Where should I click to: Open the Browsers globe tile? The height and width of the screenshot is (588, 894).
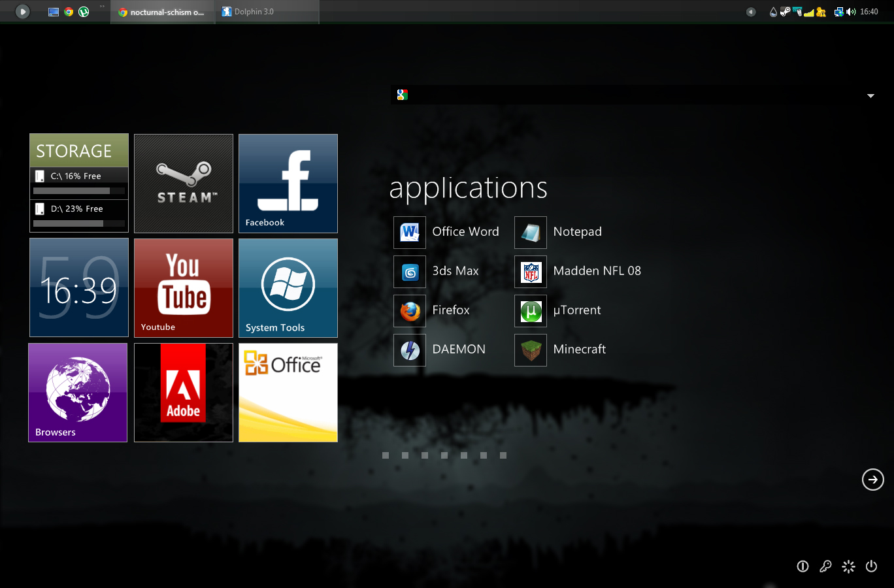78,393
